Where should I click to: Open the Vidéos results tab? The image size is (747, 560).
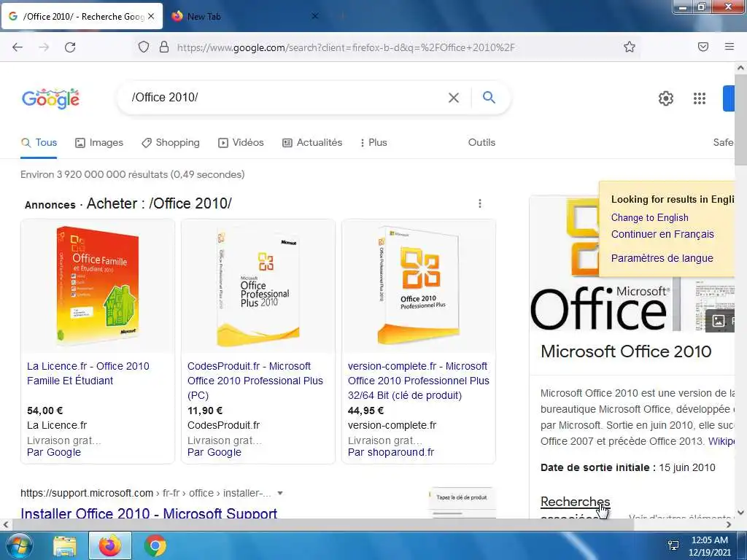click(x=241, y=142)
